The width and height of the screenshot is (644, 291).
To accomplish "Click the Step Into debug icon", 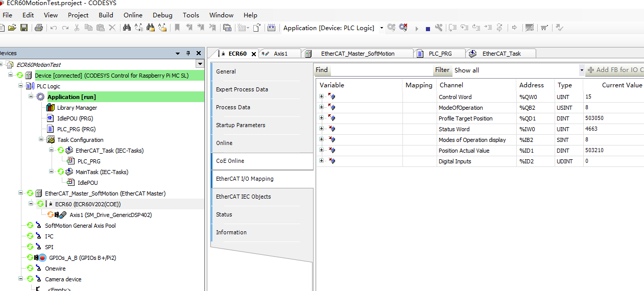I will pyautogui.click(x=465, y=28).
